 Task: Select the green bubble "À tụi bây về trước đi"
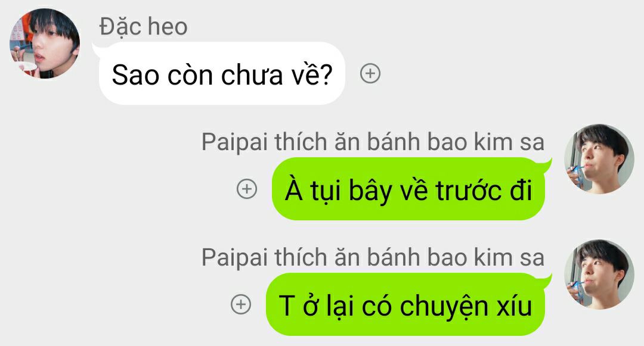[x=408, y=189]
